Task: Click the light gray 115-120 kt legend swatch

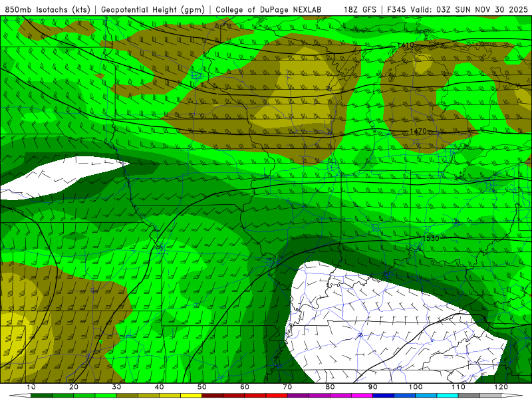Action: click(x=490, y=396)
